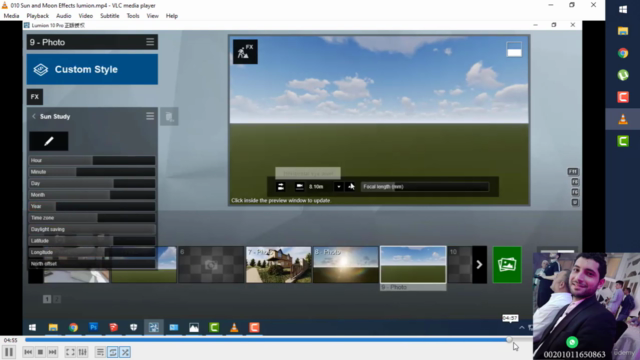Open the VLC Subtitle menu
This screenshot has width=640, height=360.
point(110,16)
